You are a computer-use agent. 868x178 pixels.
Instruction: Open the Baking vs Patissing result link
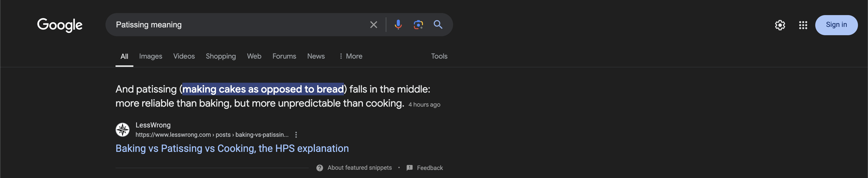[232, 148]
